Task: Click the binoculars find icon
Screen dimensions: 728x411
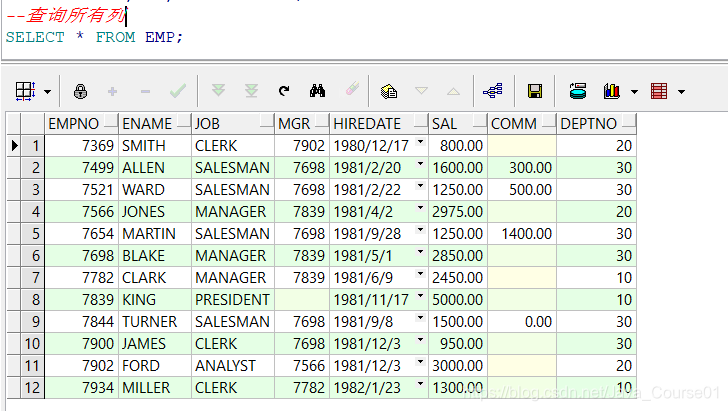Action: point(318,91)
